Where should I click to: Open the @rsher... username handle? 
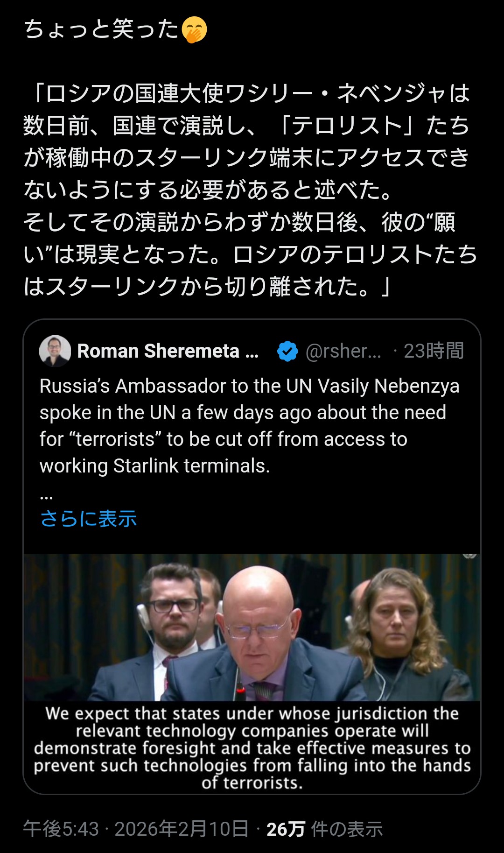coord(343,351)
